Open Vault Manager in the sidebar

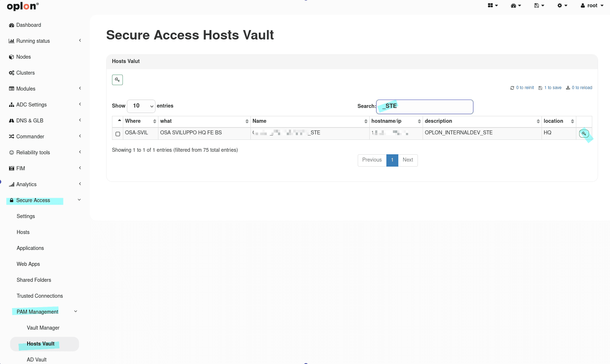(x=43, y=328)
